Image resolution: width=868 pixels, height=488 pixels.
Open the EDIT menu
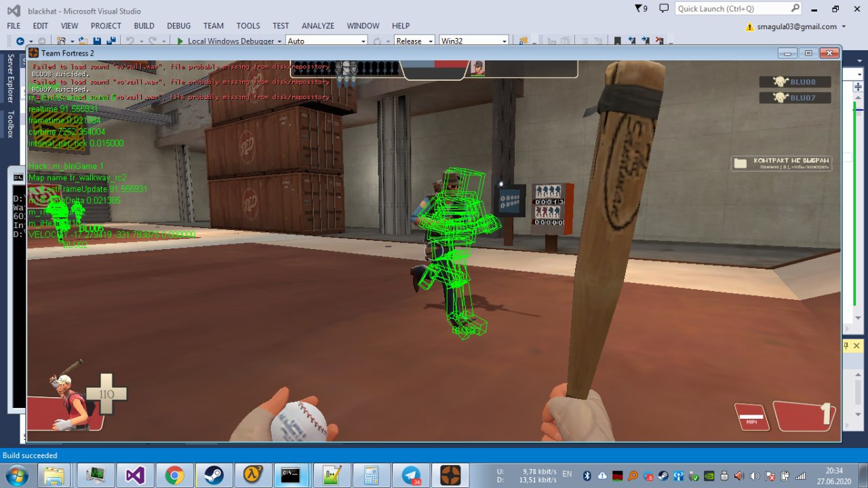tap(40, 26)
